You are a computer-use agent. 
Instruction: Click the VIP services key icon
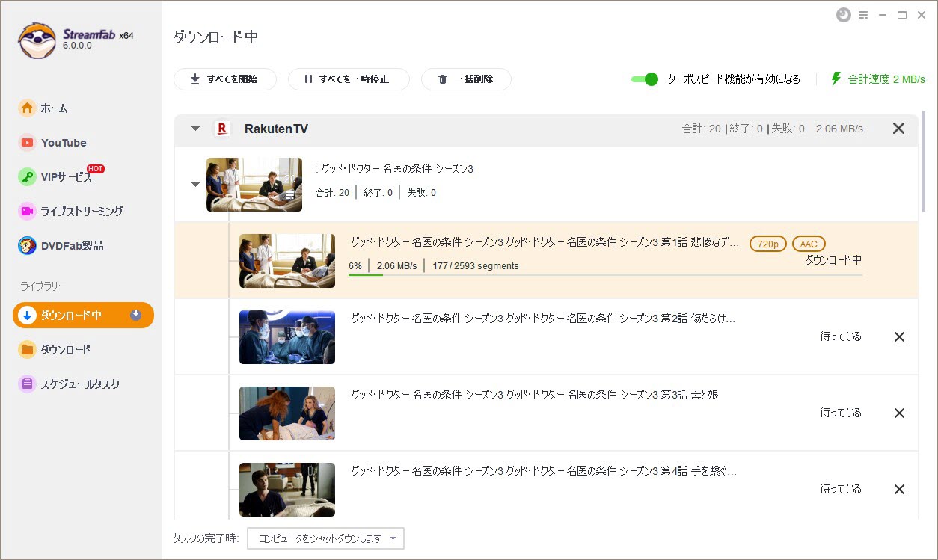[x=27, y=177]
